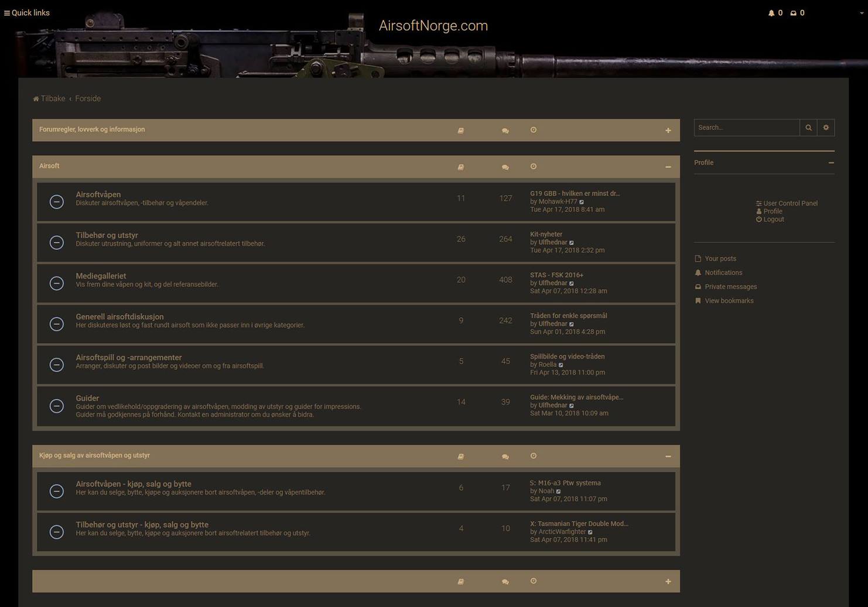Click the AirsoftNorge.com site title
This screenshot has height=607, width=868.
pos(433,26)
